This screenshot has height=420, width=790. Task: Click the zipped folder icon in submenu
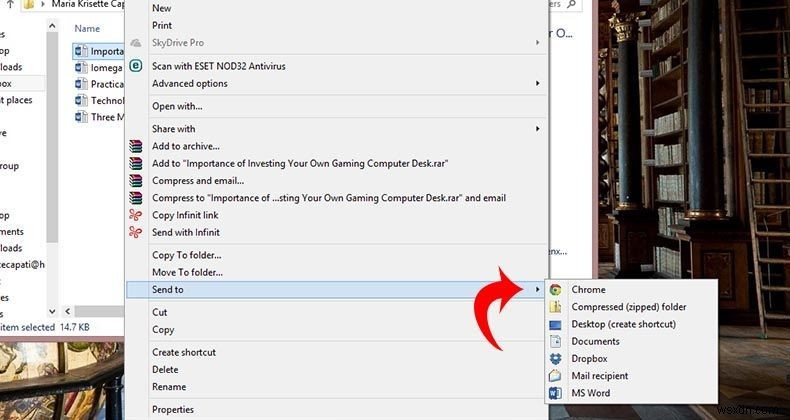coord(555,307)
